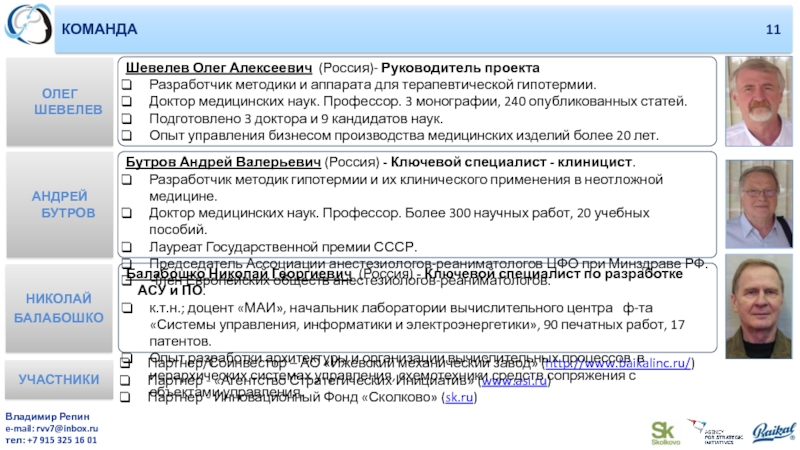Click the bullet mark before Опыт управления бизнесом
This screenshot has height=450, width=800.
tap(127, 136)
